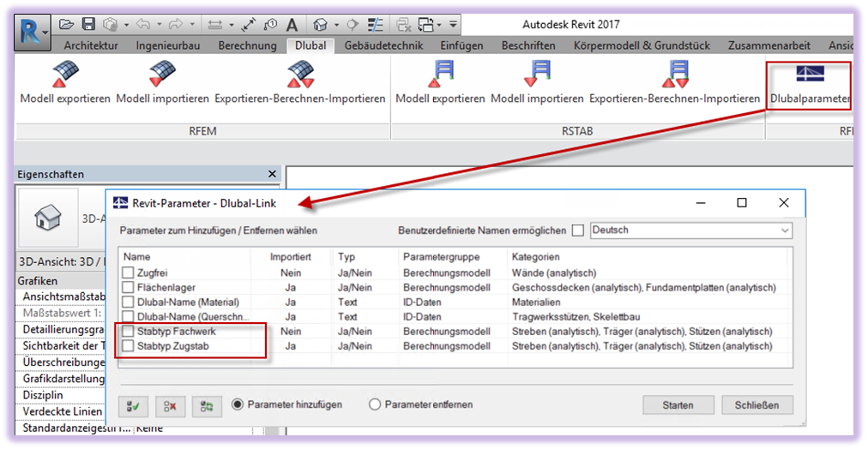This screenshot has height=461, width=868.
Task: Tick the Dlubal-Name (Material) checkbox
Action: click(x=128, y=302)
